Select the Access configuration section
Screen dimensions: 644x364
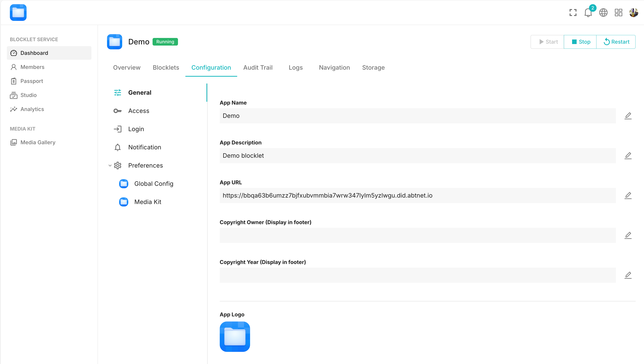point(139,111)
